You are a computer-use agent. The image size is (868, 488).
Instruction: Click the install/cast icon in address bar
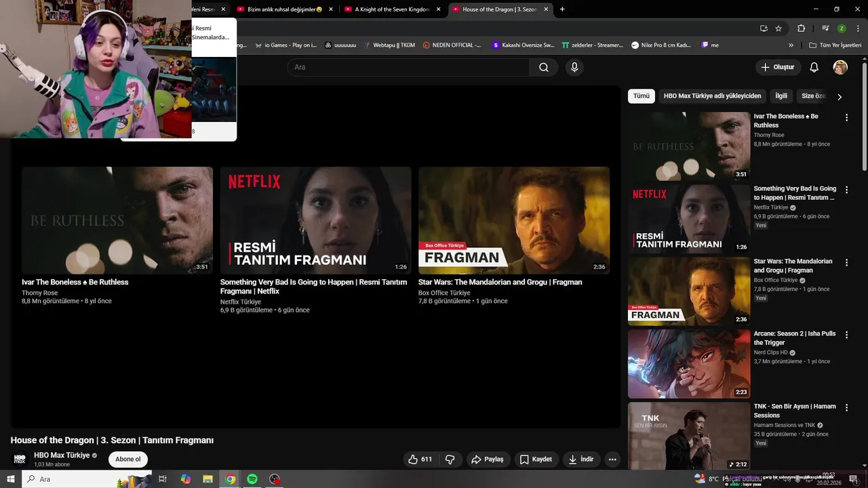tap(764, 28)
